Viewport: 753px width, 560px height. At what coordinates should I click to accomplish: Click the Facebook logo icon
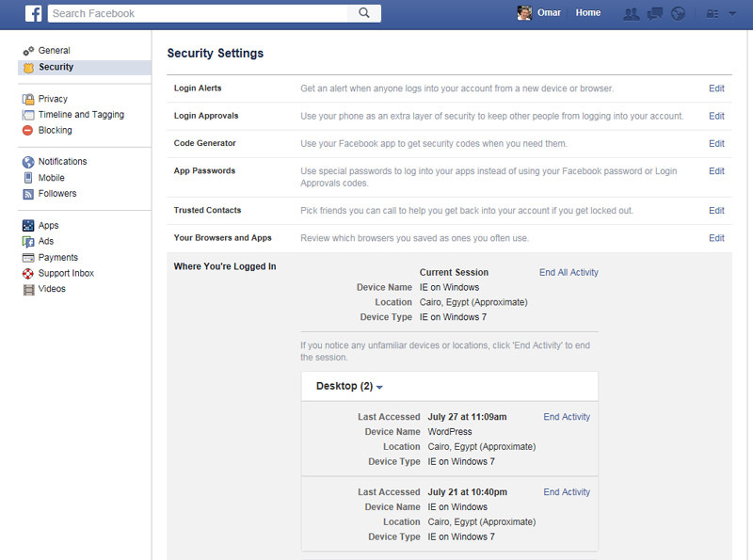coord(33,13)
